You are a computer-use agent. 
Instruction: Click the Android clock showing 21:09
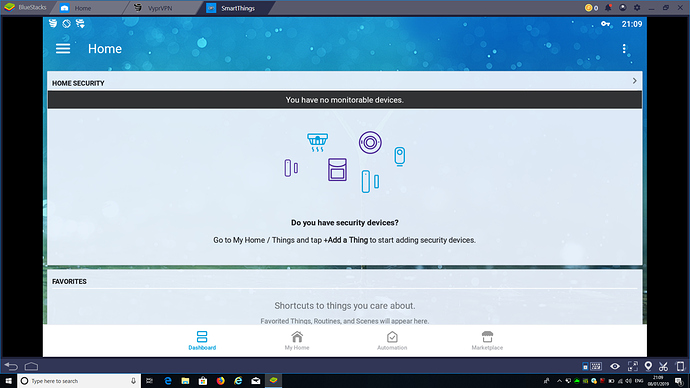pyautogui.click(x=631, y=24)
